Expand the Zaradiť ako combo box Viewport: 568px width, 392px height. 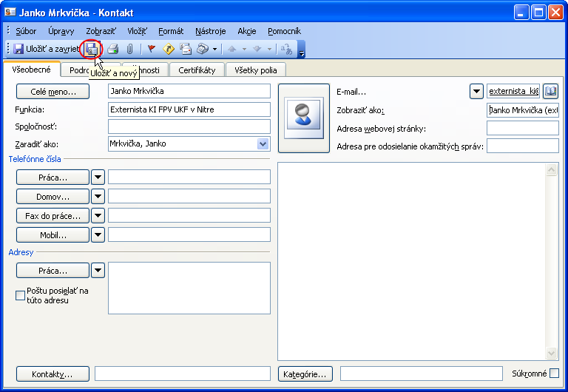(x=263, y=143)
